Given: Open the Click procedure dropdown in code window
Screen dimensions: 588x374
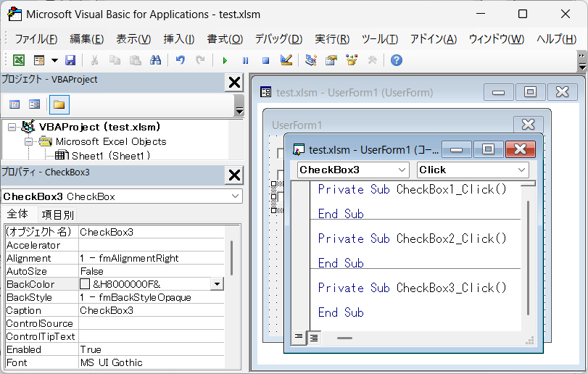Looking at the screenshot, I should (x=473, y=170).
